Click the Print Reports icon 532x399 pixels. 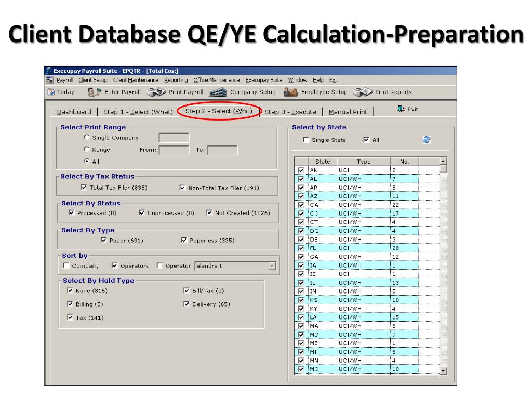point(363,92)
